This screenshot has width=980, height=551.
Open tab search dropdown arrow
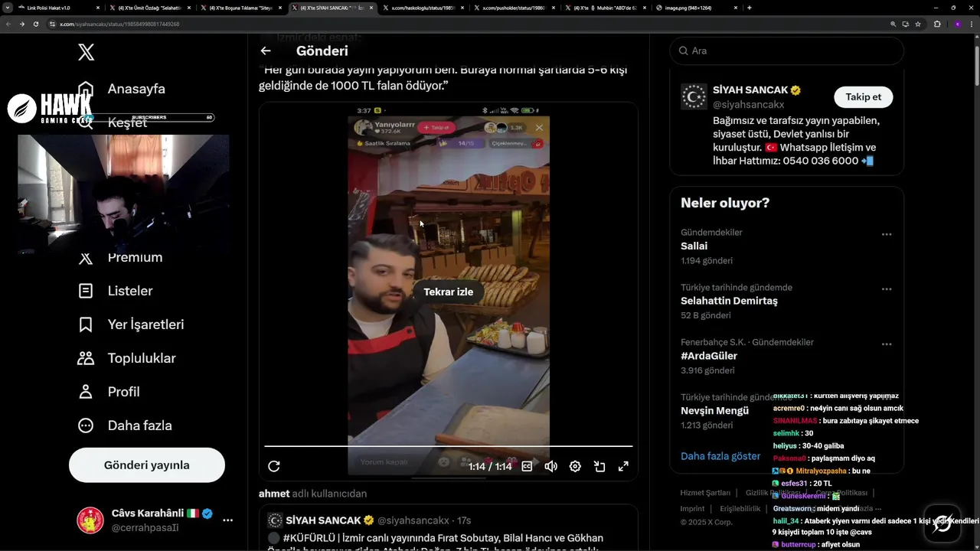coord(7,8)
